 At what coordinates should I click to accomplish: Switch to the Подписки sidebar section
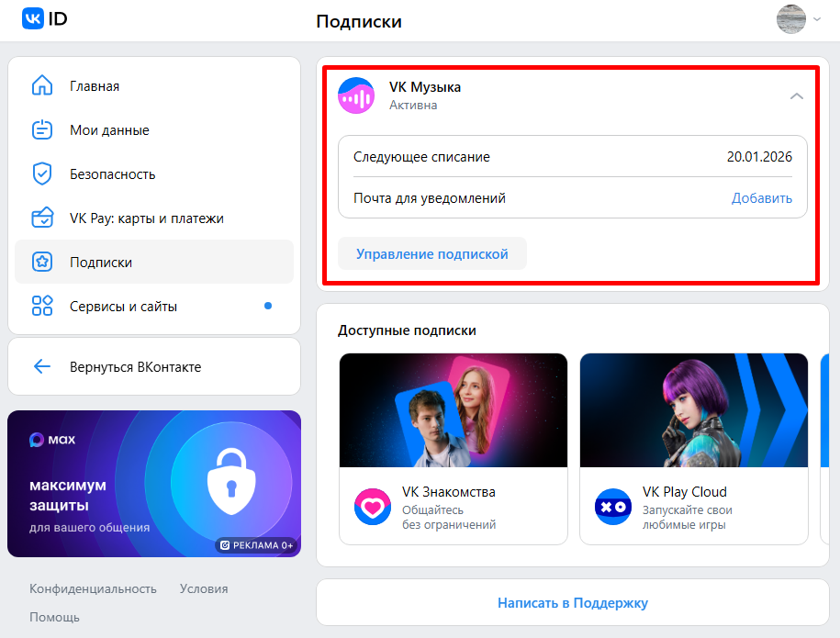103,262
